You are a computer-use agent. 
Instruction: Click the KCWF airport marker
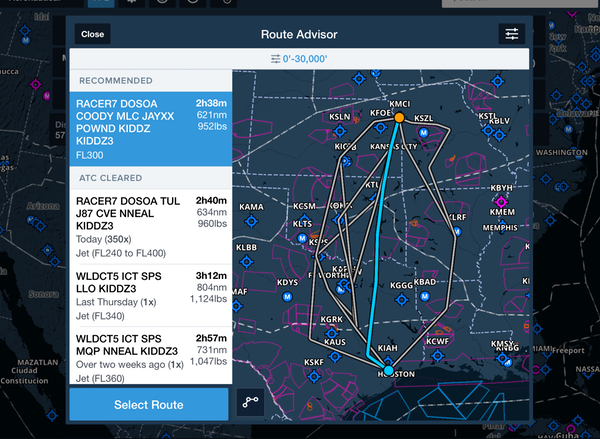[x=437, y=355]
